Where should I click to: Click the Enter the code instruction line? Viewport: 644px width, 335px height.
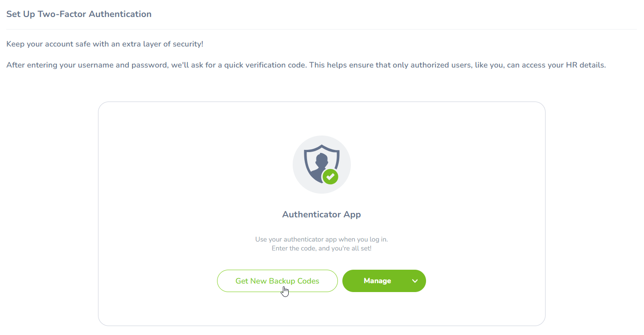[321, 248]
